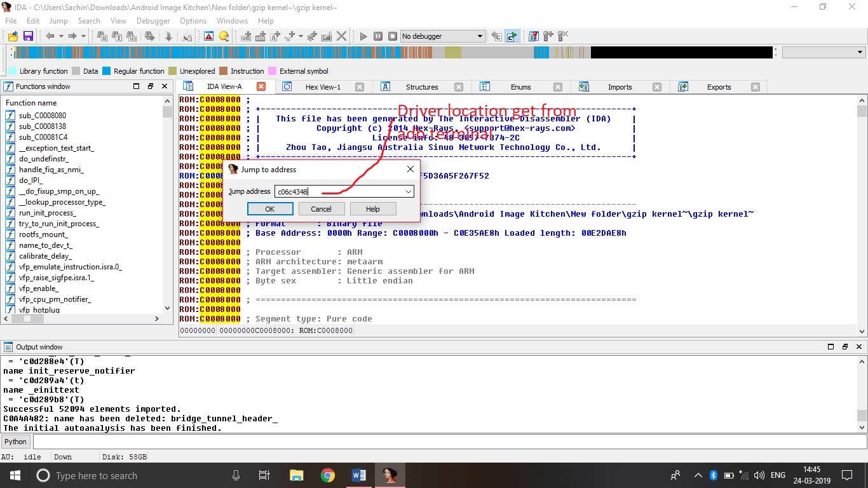
Task: Click the Regular function legend color swatch
Action: coord(107,71)
